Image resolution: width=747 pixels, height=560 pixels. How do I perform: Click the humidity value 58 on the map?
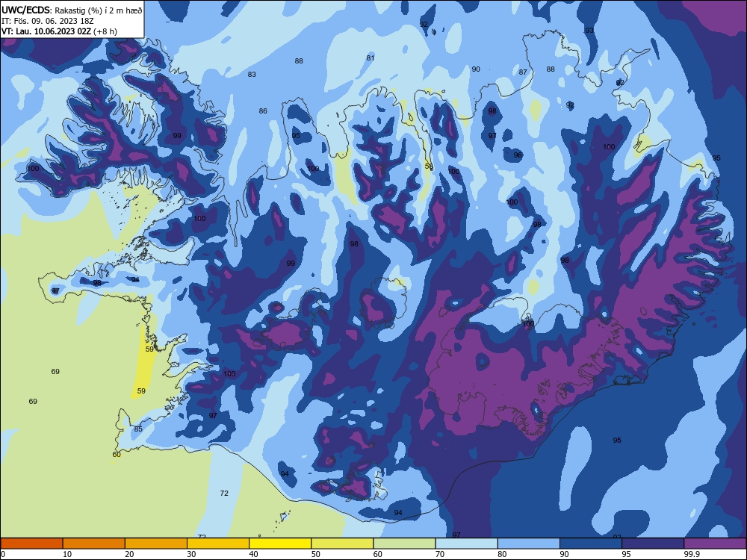[x=429, y=167]
